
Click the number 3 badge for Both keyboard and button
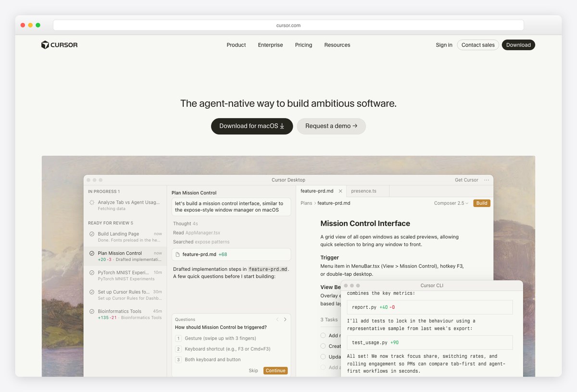coord(178,359)
